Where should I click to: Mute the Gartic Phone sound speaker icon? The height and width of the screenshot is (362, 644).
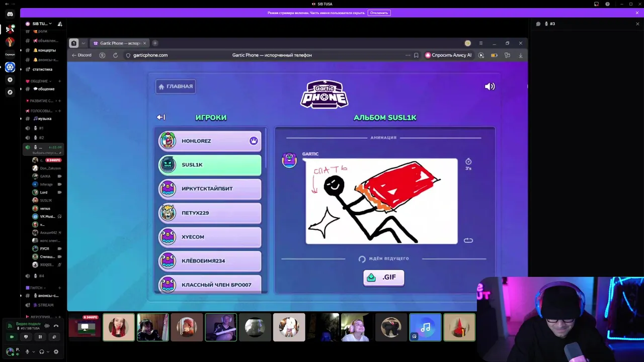pos(490,86)
